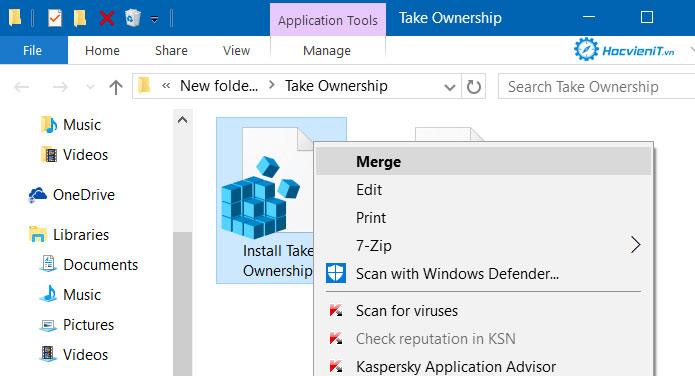Open Videos library under Libraries
The height and width of the screenshot is (376, 695).
pos(74,355)
